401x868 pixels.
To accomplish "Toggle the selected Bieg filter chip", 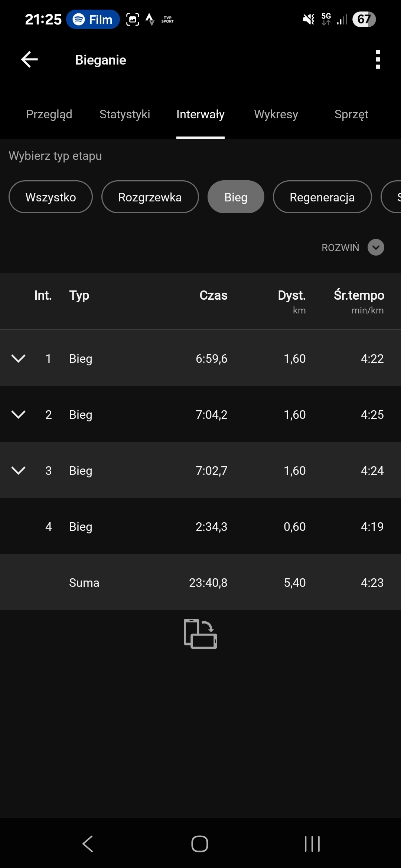I will tap(236, 197).
